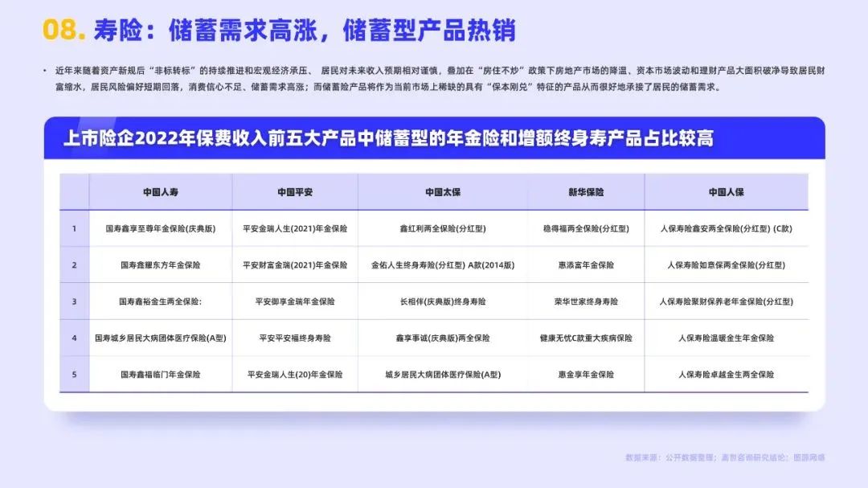This screenshot has height=488, width=868.
Task: Click the cell "人保寿险聚财保养老年金保险(分红型)"
Action: coord(727,301)
